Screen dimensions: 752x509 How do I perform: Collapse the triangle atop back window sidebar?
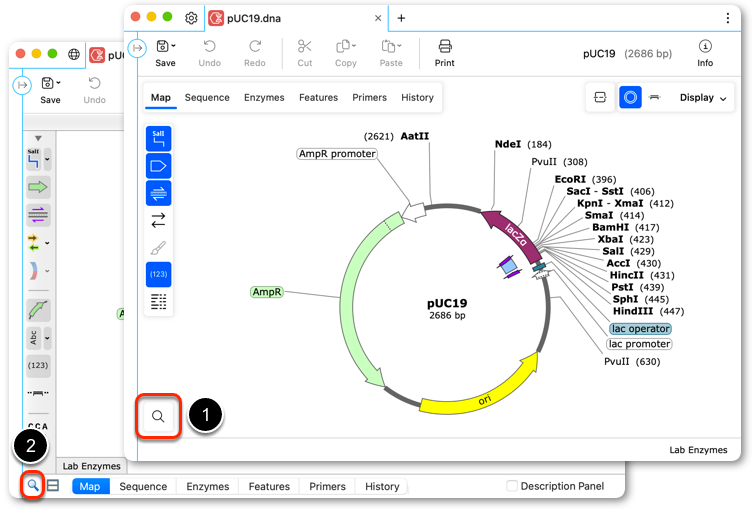coord(38,138)
